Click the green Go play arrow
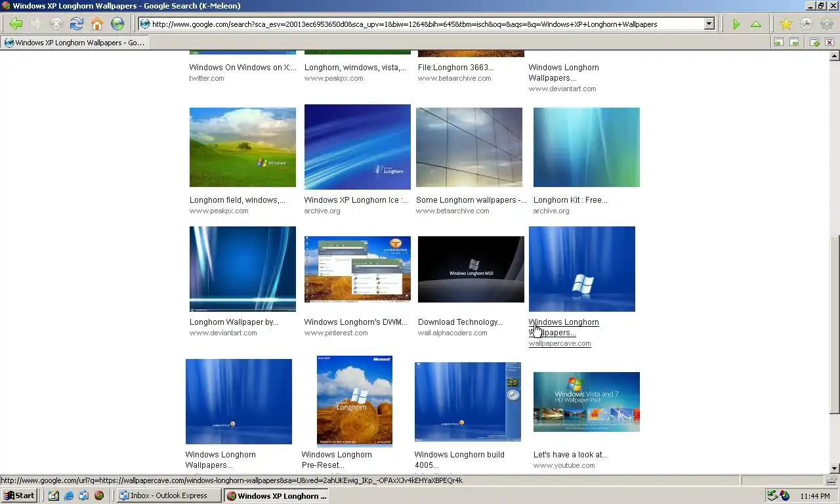Image resolution: width=840 pixels, height=504 pixels. (736, 24)
